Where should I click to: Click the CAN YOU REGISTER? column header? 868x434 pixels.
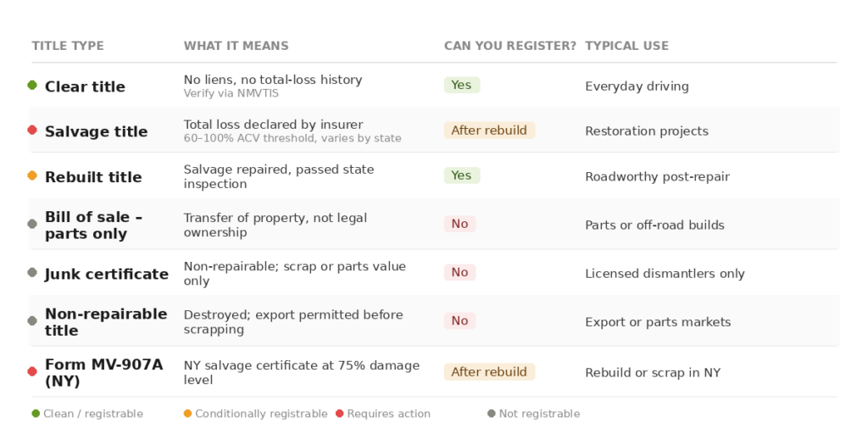[510, 46]
